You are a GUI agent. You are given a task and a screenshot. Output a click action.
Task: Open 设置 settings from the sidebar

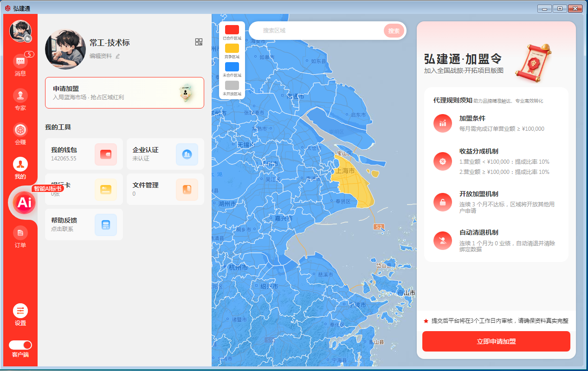pyautogui.click(x=20, y=311)
